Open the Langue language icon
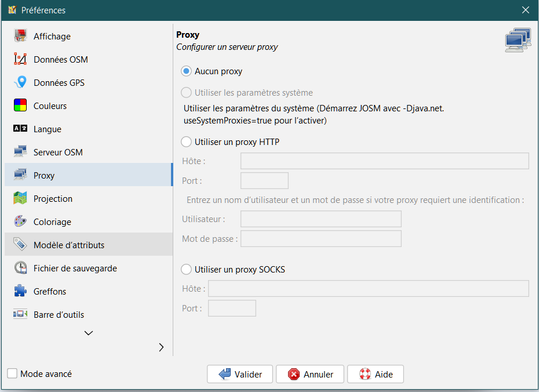Image resolution: width=539 pixels, height=392 pixels. coord(20,129)
